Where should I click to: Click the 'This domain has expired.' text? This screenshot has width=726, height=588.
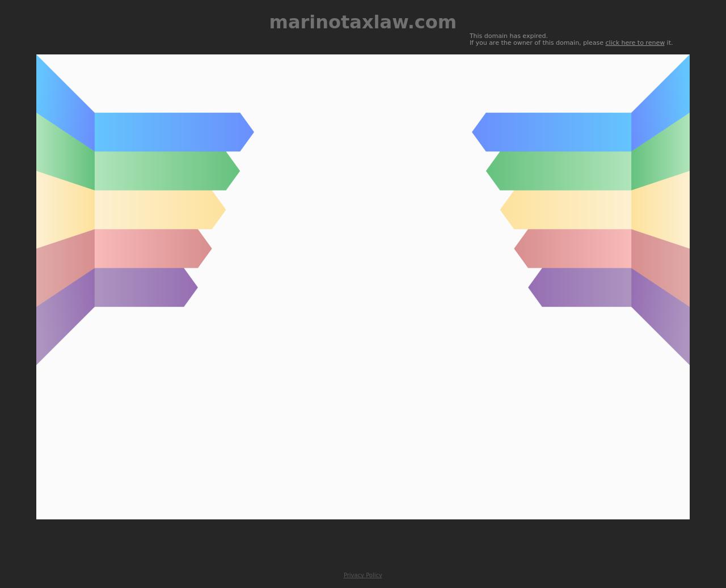point(508,36)
